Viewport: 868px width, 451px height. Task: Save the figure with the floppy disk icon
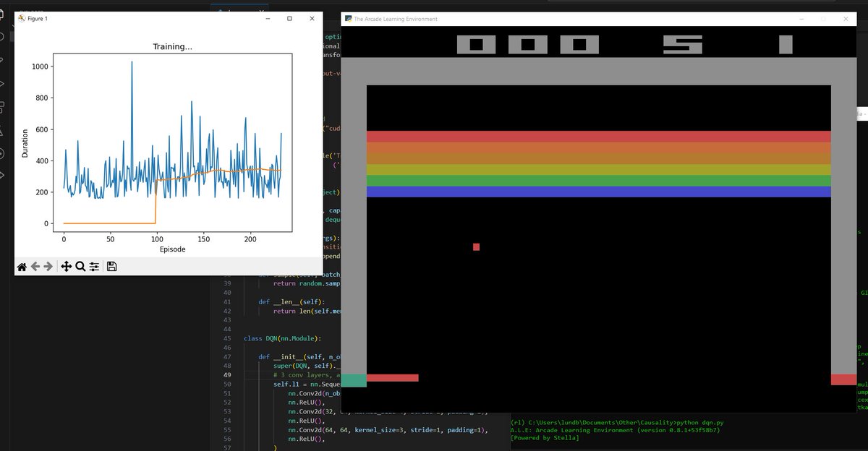coord(111,267)
